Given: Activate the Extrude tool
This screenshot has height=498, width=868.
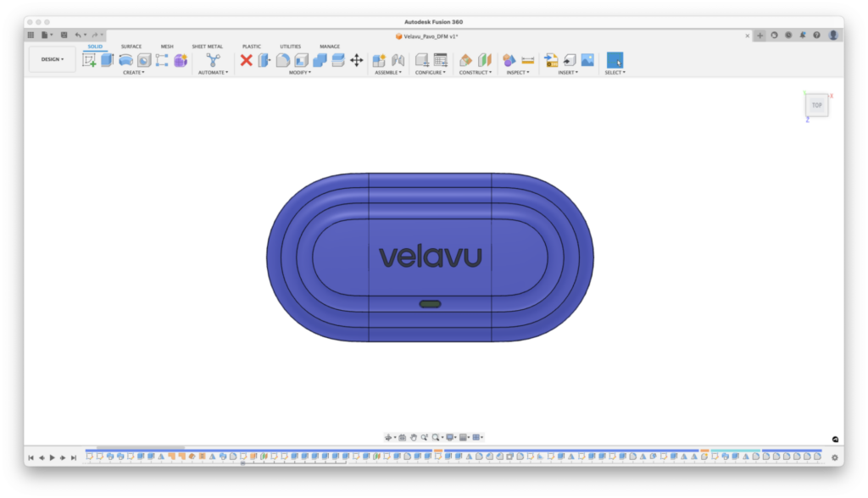Looking at the screenshot, I should coord(105,59).
